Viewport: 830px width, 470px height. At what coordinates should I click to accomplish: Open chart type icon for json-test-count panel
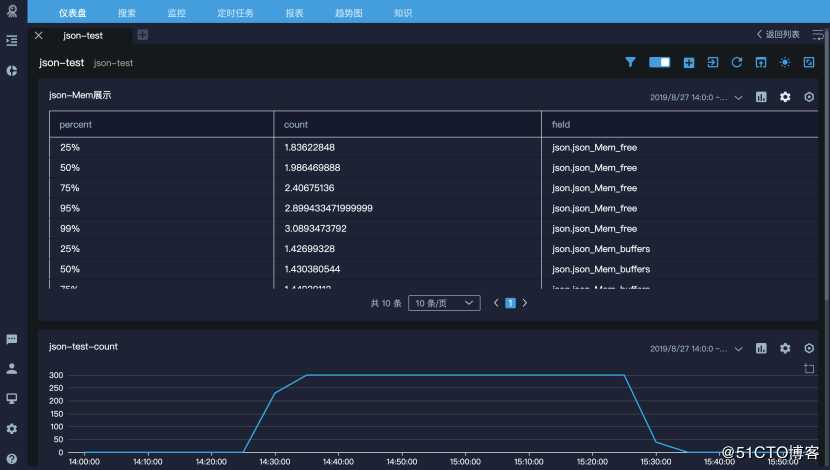pos(761,348)
